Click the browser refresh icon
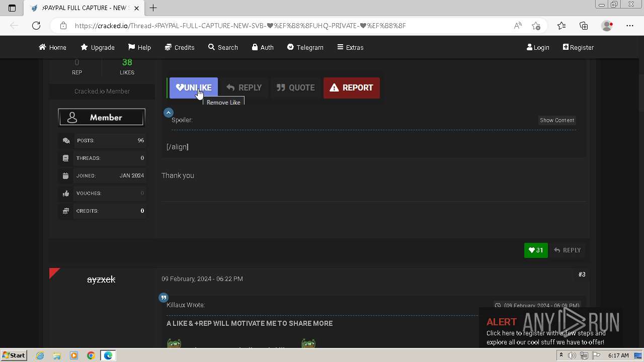The width and height of the screenshot is (644, 362). 36,26
